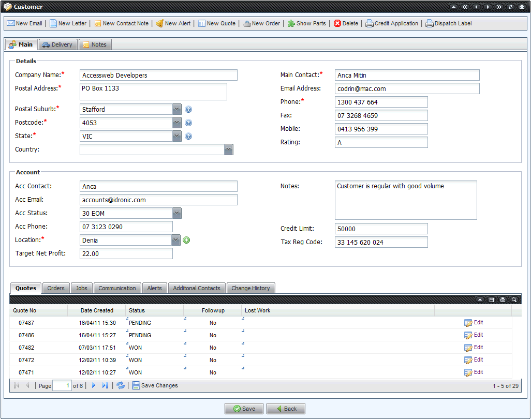
Task: Click the Credit Limit input field
Action: pos(381,229)
